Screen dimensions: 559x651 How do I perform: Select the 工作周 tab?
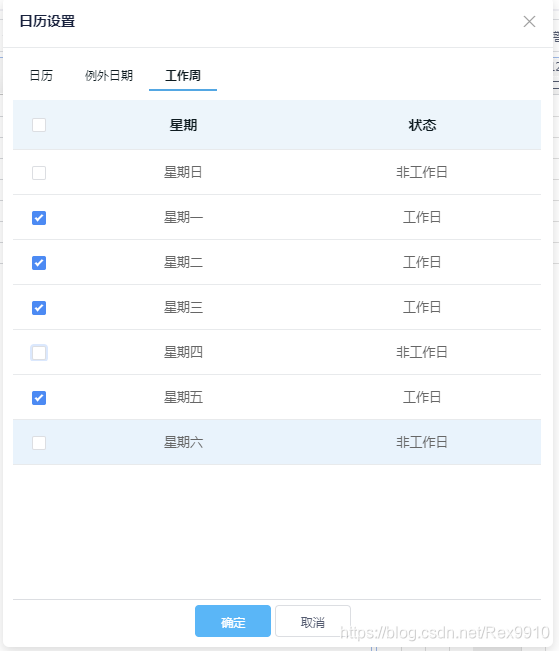(183, 76)
